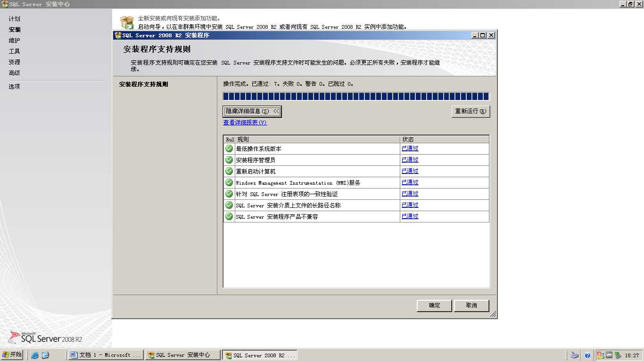
Task: Click the green check icon for 安装程序管理员
Action: 229,160
